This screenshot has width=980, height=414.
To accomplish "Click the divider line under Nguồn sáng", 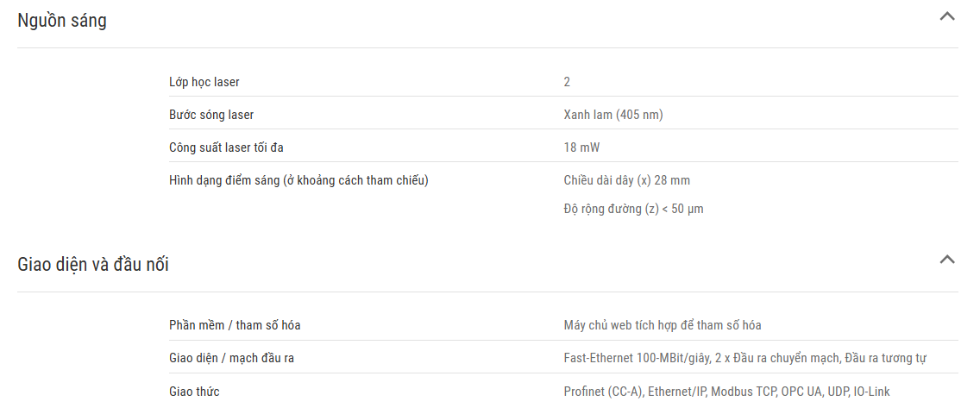I will (487, 47).
